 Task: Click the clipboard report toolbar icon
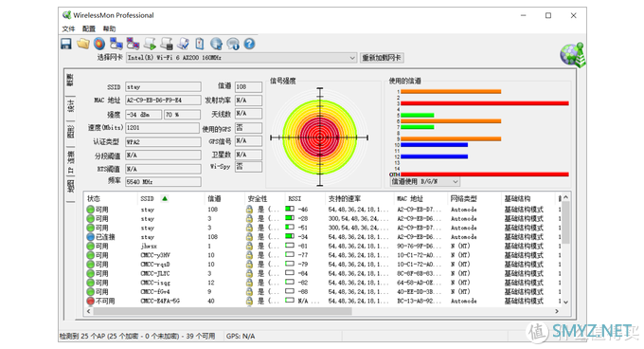pos(200,44)
